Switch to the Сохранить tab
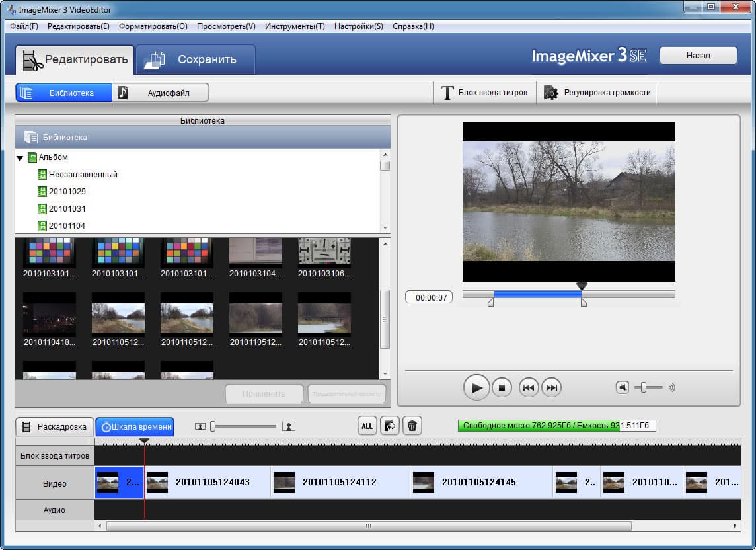 point(196,59)
